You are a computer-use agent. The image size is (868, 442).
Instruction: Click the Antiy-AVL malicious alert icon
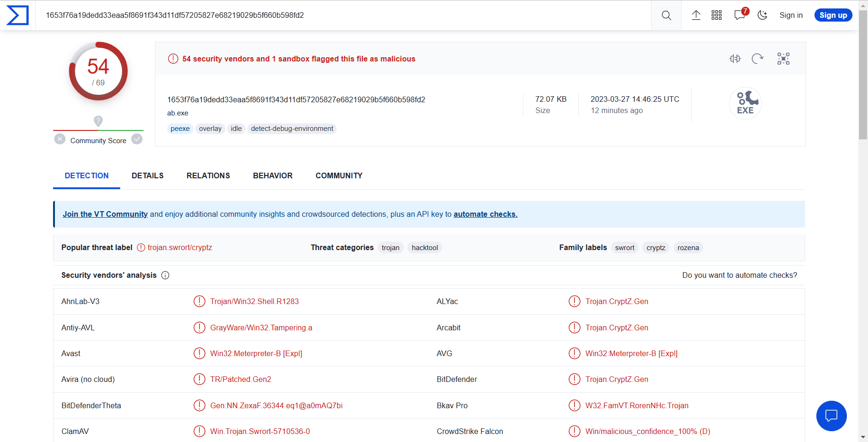click(x=200, y=328)
